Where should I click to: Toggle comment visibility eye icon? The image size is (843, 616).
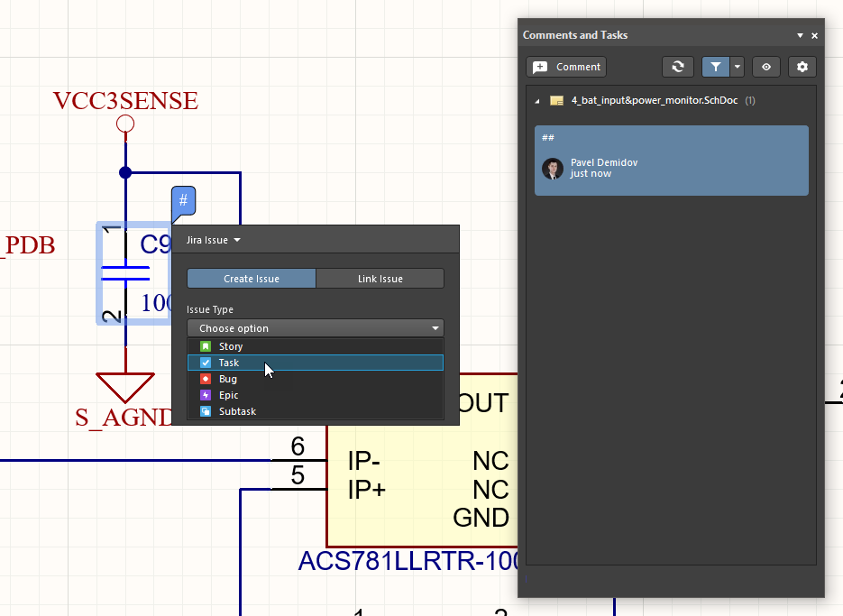766,68
